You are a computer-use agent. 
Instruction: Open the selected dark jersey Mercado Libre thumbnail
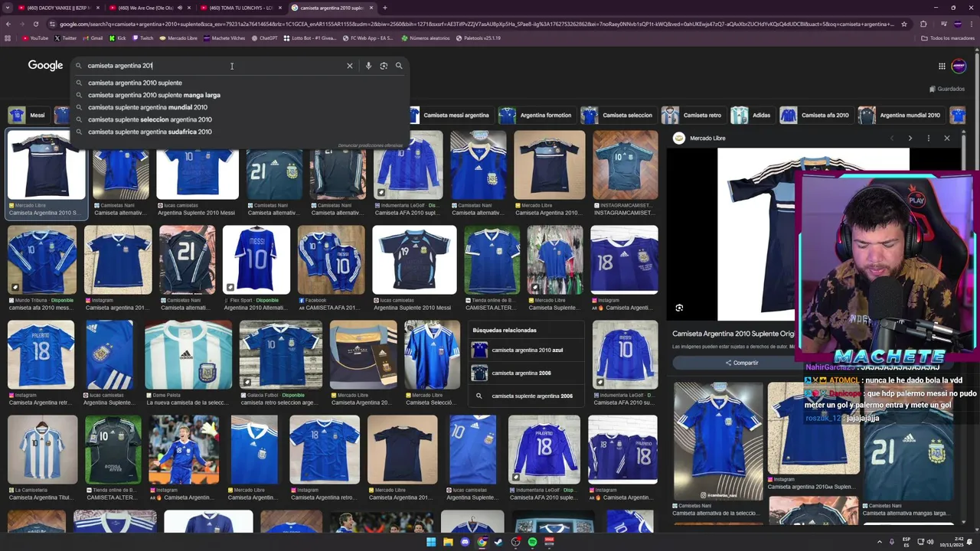[x=45, y=165]
